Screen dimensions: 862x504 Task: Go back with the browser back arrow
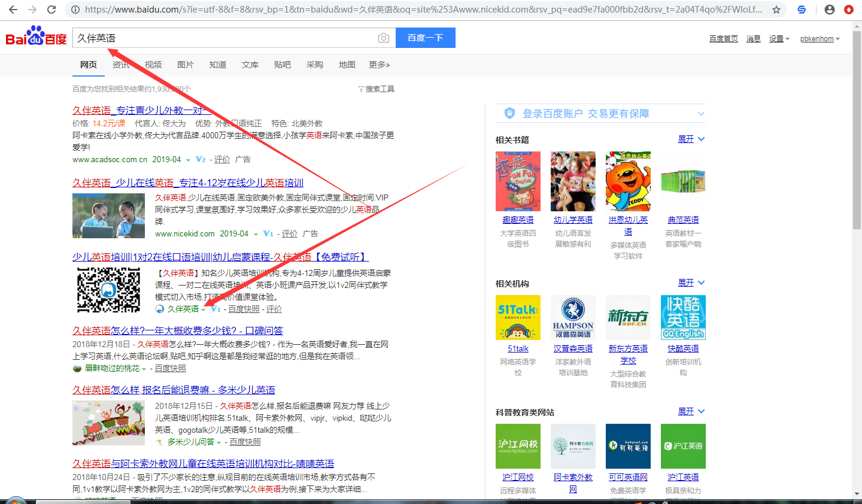(13, 10)
